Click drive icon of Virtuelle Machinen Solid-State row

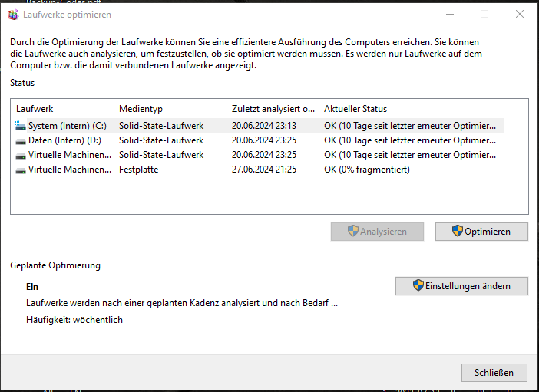coord(21,156)
